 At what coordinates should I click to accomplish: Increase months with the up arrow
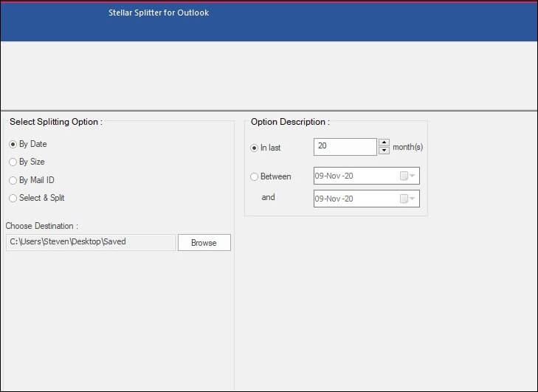point(384,142)
